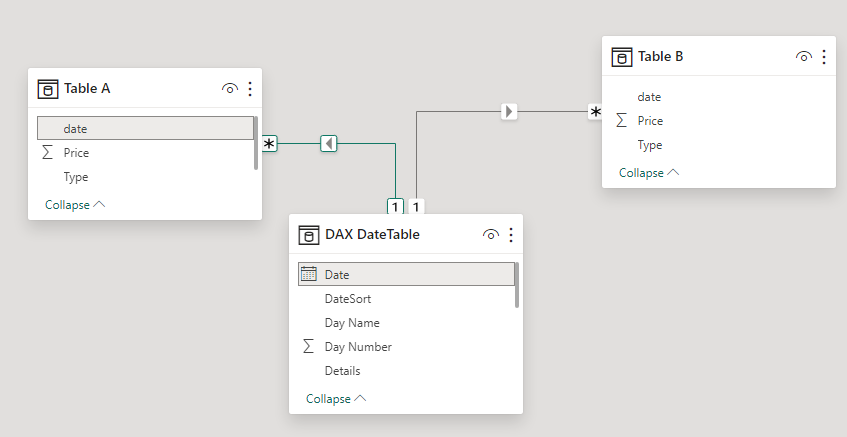Toggle visibility eye on Table A
The width and height of the screenshot is (847, 437).
tap(230, 89)
